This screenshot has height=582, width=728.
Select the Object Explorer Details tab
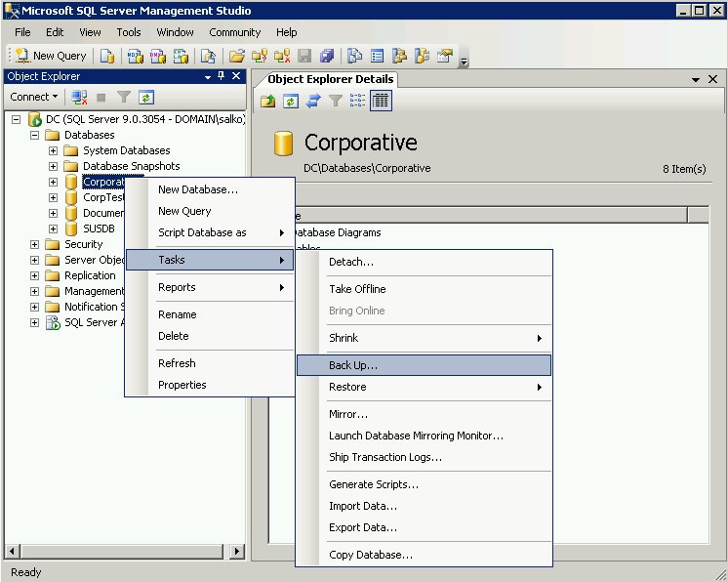tap(330, 79)
